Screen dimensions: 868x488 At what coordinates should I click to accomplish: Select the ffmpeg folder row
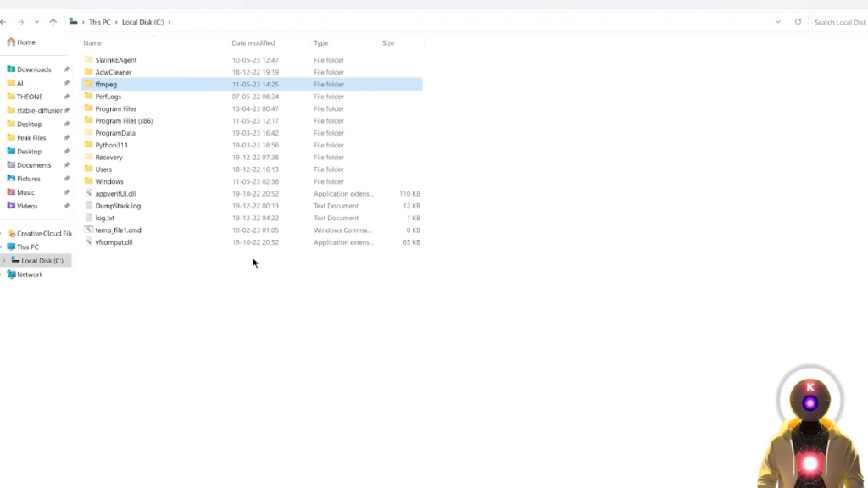[252, 84]
